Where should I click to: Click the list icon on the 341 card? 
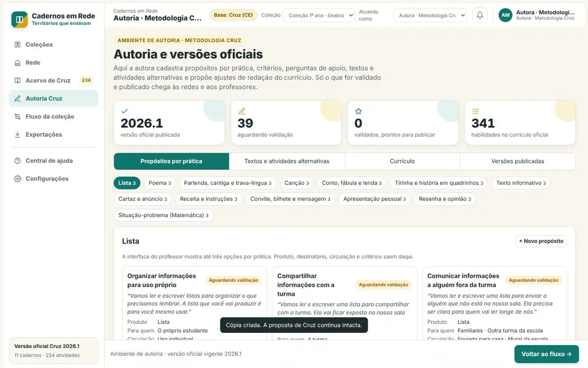[475, 111]
